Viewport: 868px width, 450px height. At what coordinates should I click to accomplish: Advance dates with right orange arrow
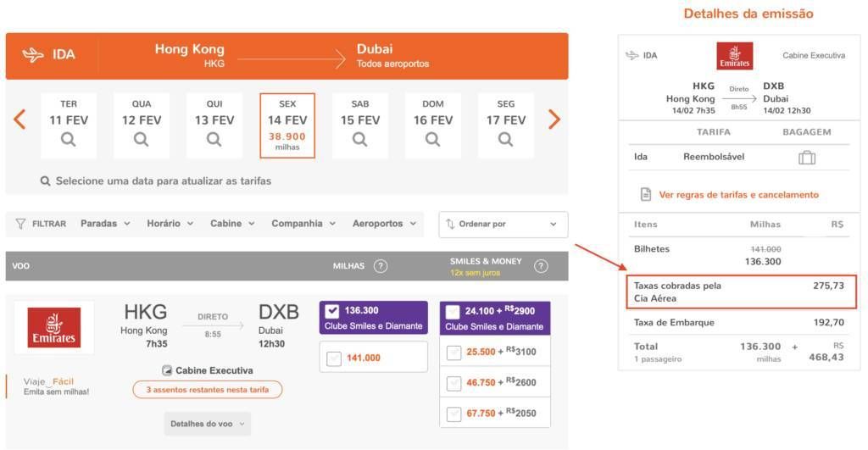pos(554,119)
